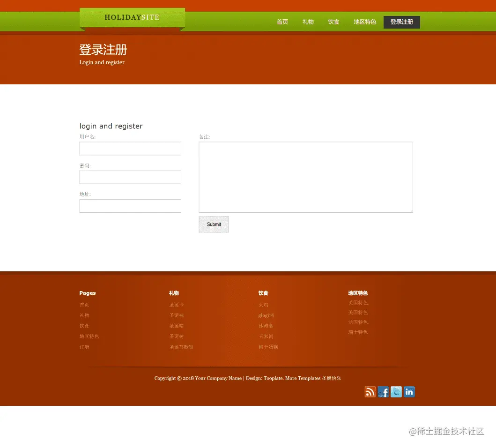Open 地区特色 in top navigation bar
Viewport: 496px width, 448px height.
click(365, 22)
